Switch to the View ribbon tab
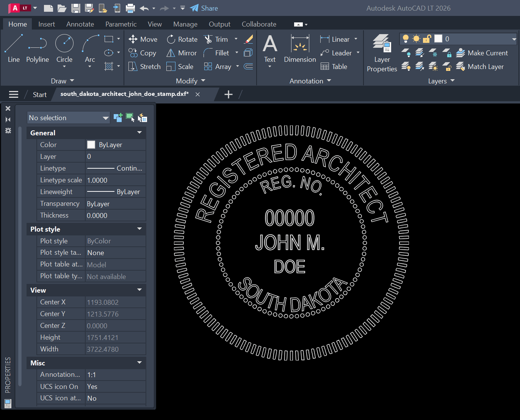 pos(155,24)
